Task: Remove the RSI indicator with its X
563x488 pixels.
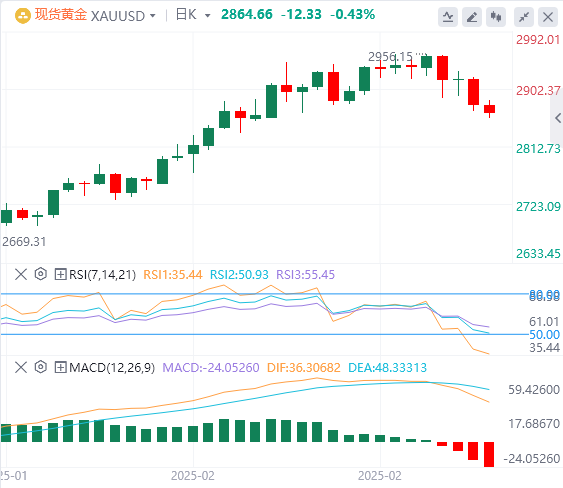Action: (x=21, y=275)
